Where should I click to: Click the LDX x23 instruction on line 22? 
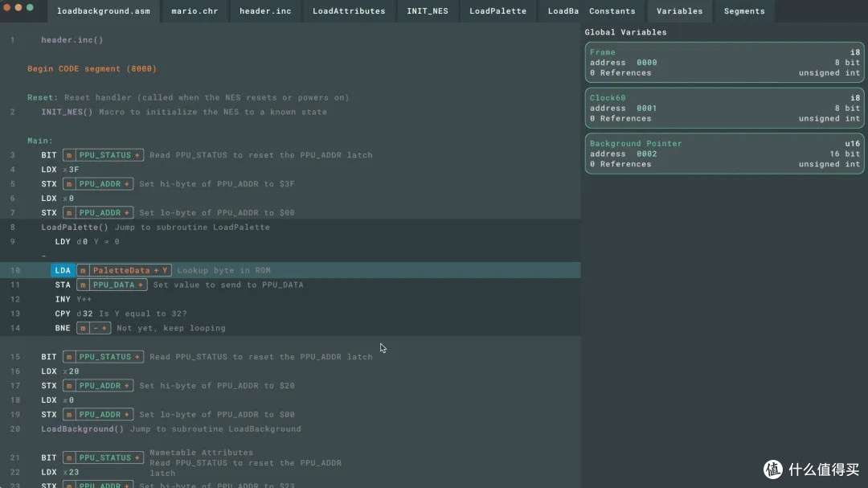[x=59, y=472]
